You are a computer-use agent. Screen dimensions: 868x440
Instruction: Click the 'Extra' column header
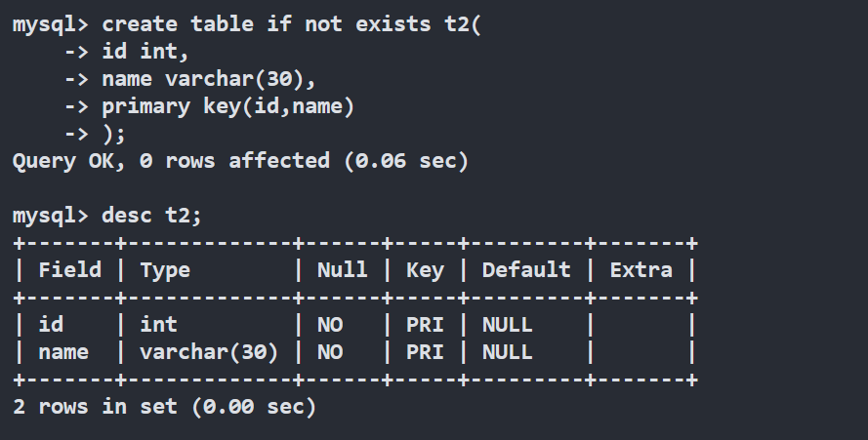(641, 269)
